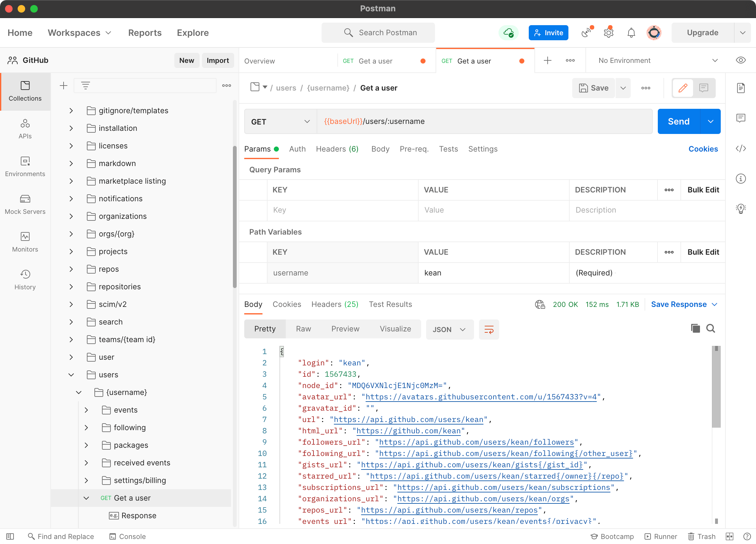This screenshot has height=544, width=756.
Task: Open the request info icon
Action: [740, 179]
